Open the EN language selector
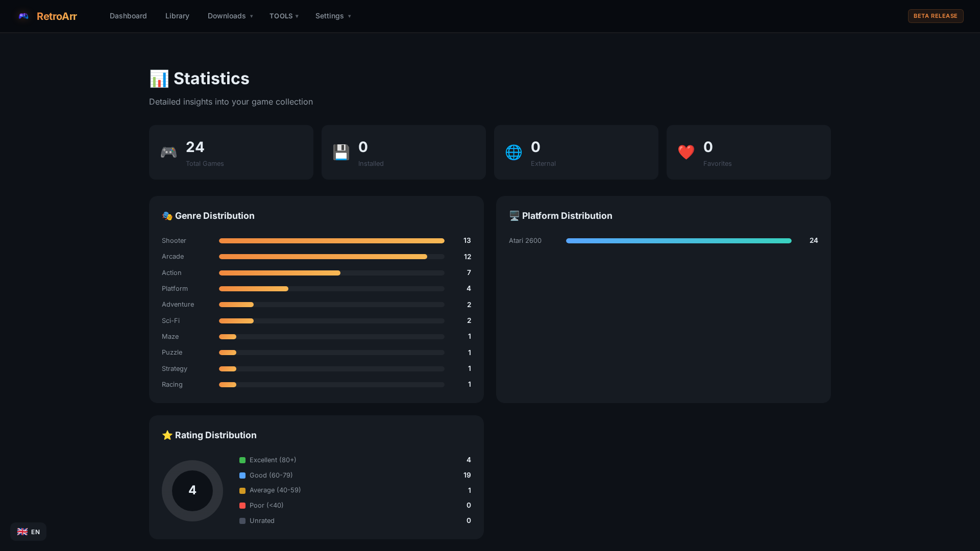Screen dimensions: 980x551 (29, 532)
